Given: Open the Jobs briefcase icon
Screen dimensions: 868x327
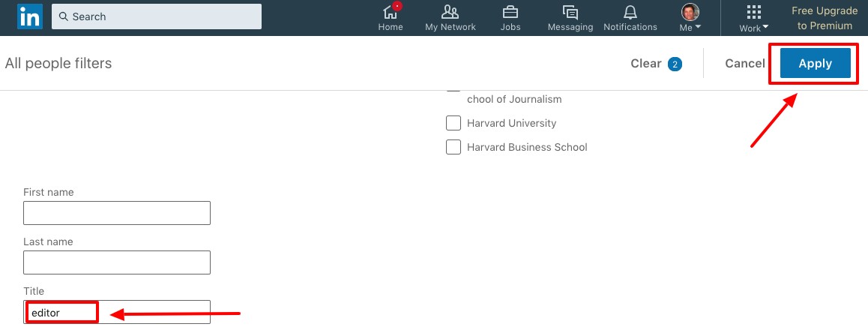Looking at the screenshot, I should click(x=510, y=12).
